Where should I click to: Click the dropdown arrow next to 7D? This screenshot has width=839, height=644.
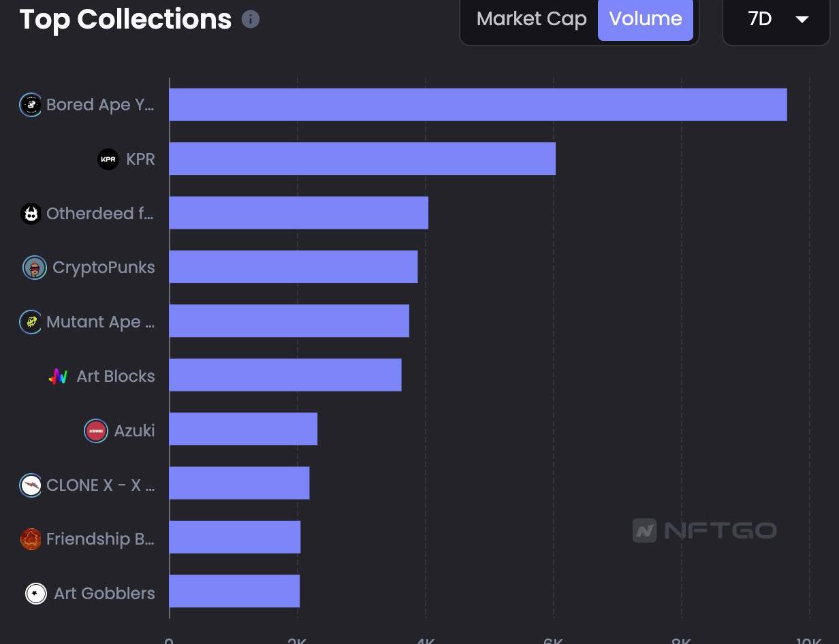802,19
